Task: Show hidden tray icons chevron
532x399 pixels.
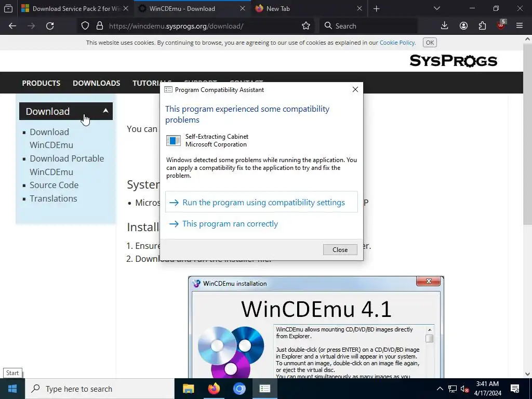Action: click(440, 389)
